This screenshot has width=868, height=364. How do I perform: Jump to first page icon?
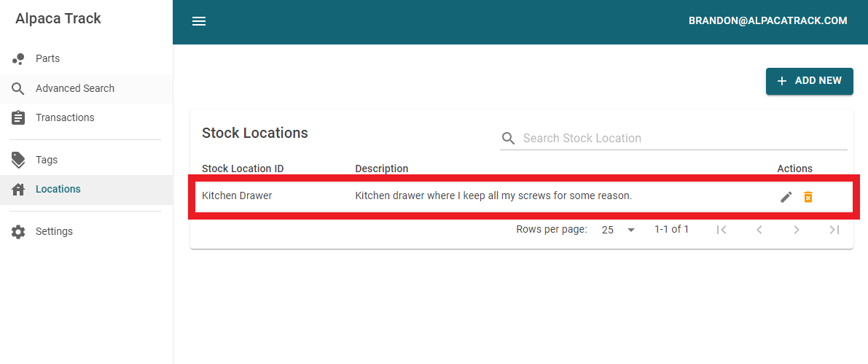point(721,230)
